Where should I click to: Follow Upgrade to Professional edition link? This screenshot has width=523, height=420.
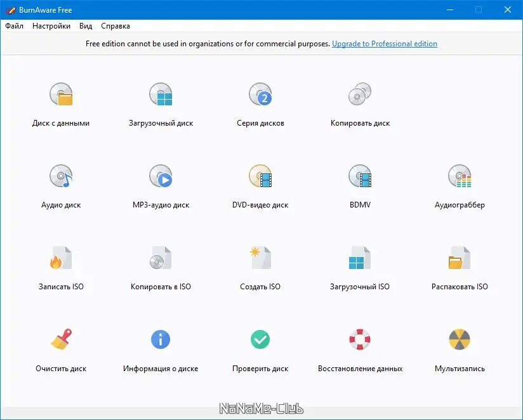385,44
